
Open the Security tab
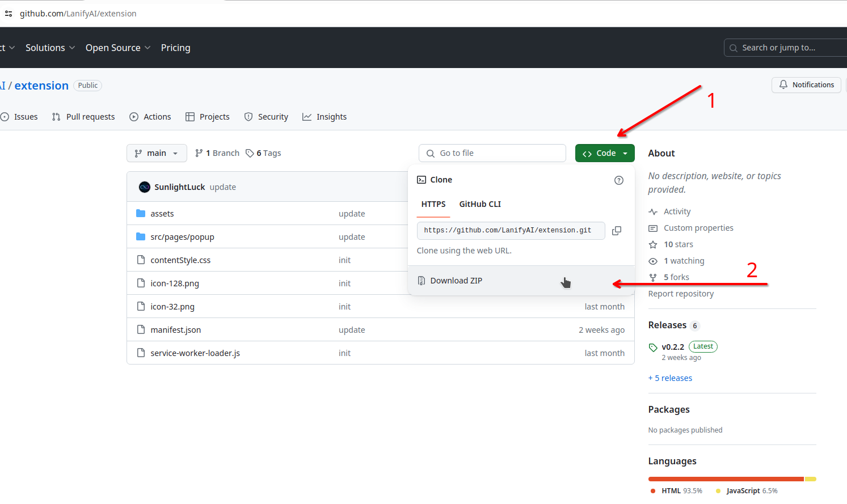(266, 117)
